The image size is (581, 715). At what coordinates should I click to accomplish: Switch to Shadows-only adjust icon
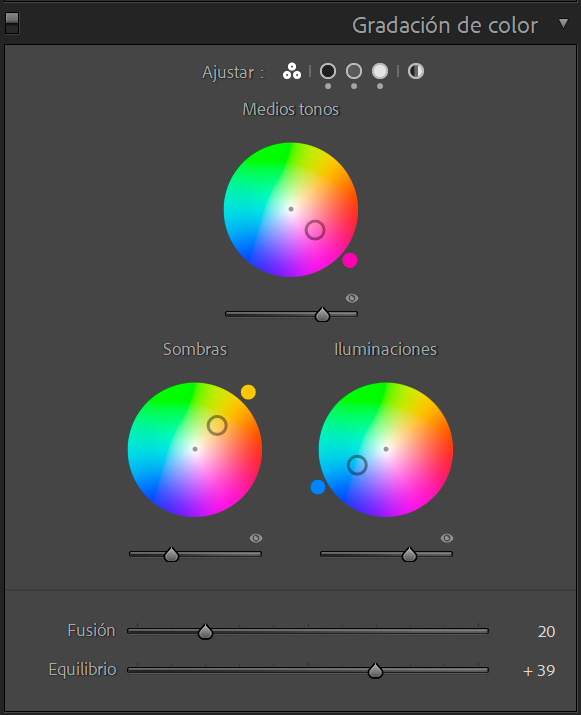pos(328,71)
